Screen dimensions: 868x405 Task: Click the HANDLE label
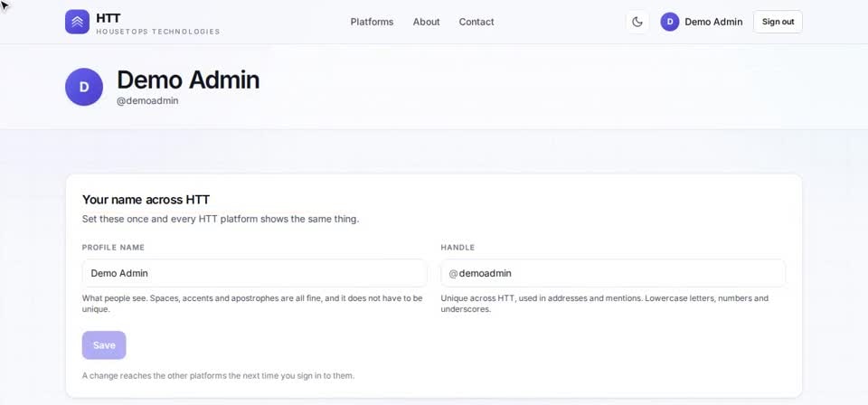(x=458, y=248)
